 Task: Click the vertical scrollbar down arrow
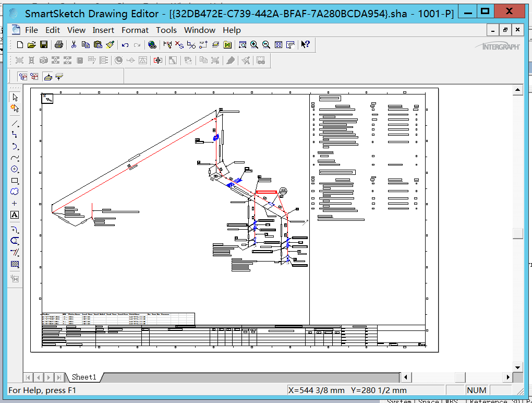518,368
